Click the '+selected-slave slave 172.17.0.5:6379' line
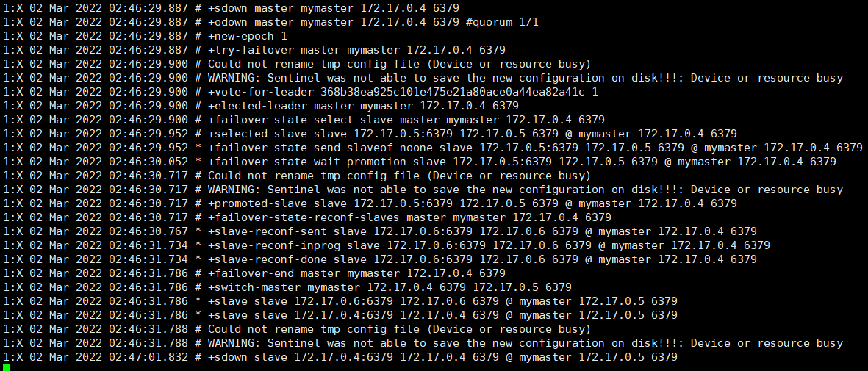868x371 pixels. click(x=370, y=134)
